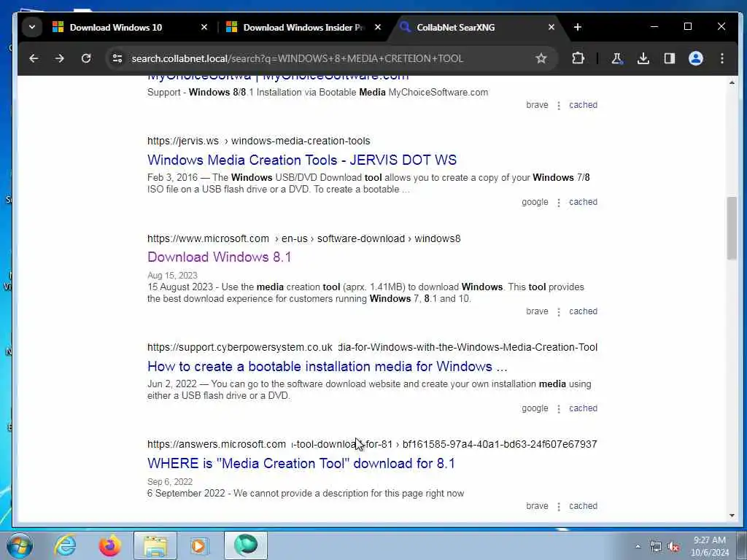Open the taskbar clock showing 9:27 AM
This screenshot has height=560, width=747.
coord(710,546)
